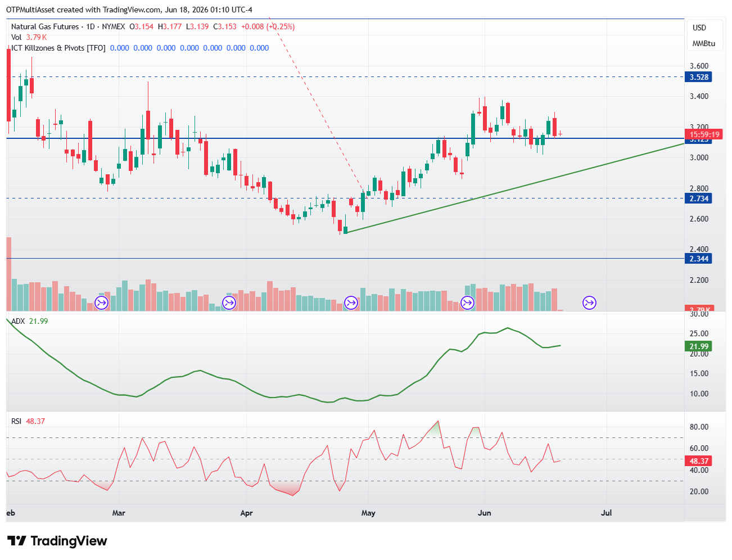
Task: Open the USD currency selector
Action: coord(699,28)
